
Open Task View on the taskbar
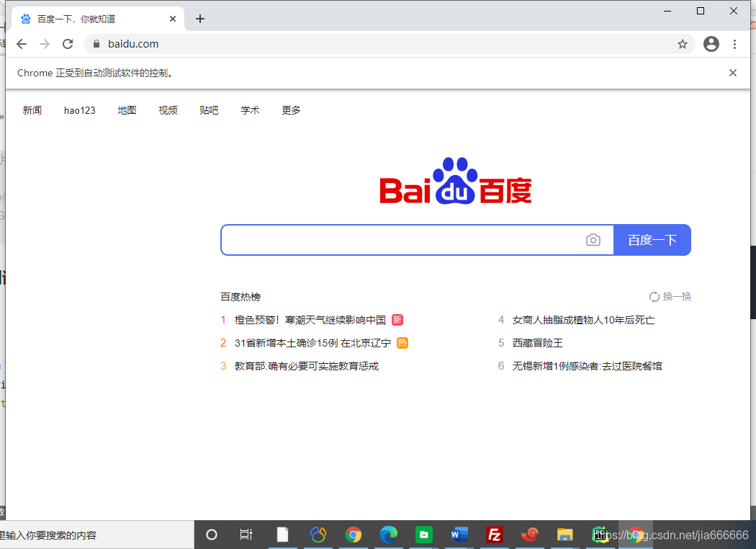pyautogui.click(x=246, y=535)
